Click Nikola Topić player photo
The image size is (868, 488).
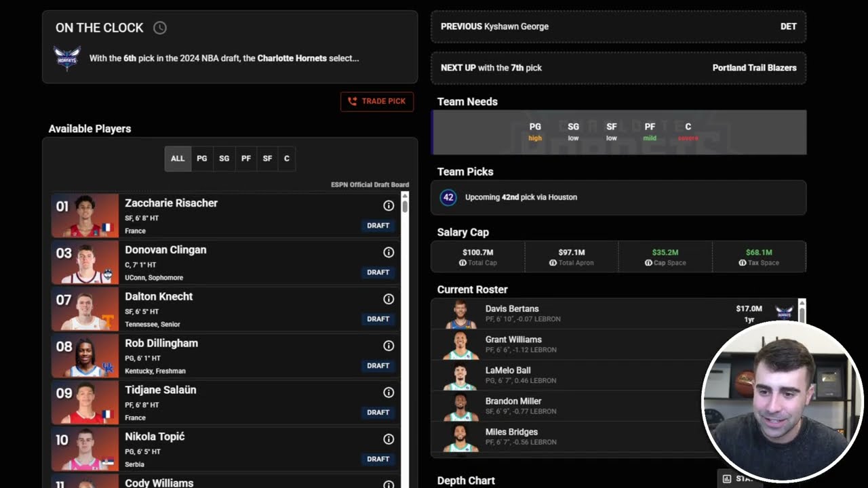pos(85,450)
